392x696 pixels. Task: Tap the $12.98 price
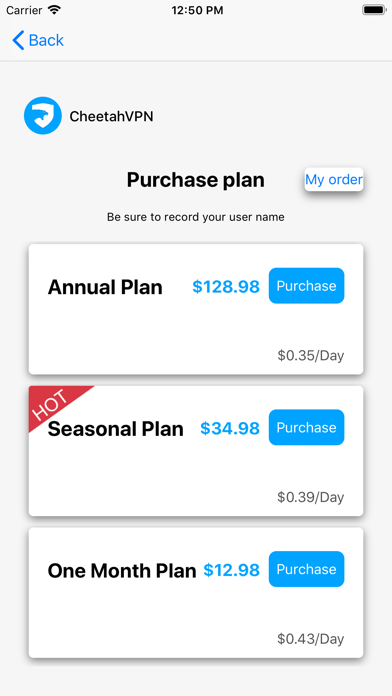(x=231, y=570)
